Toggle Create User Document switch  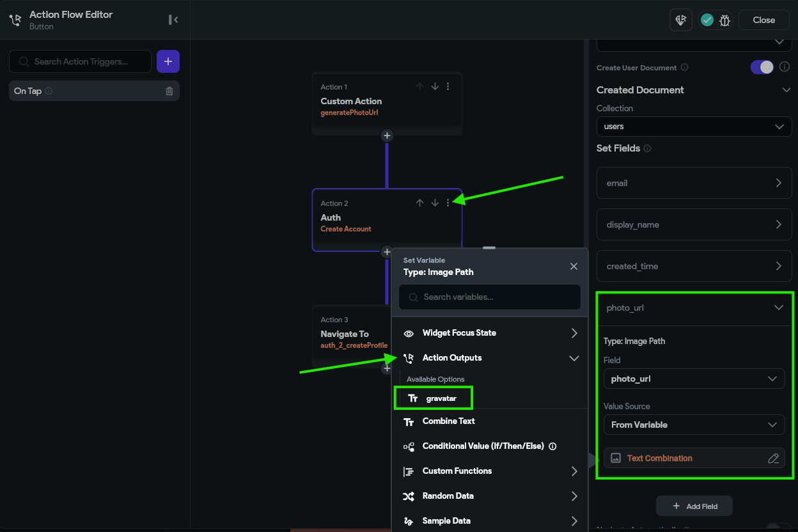coord(762,67)
